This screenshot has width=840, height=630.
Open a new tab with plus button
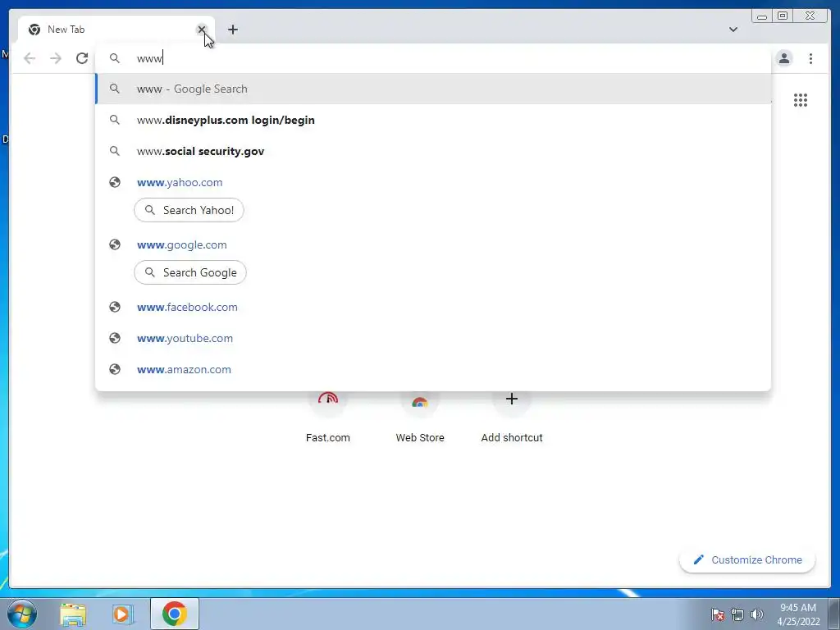(232, 30)
